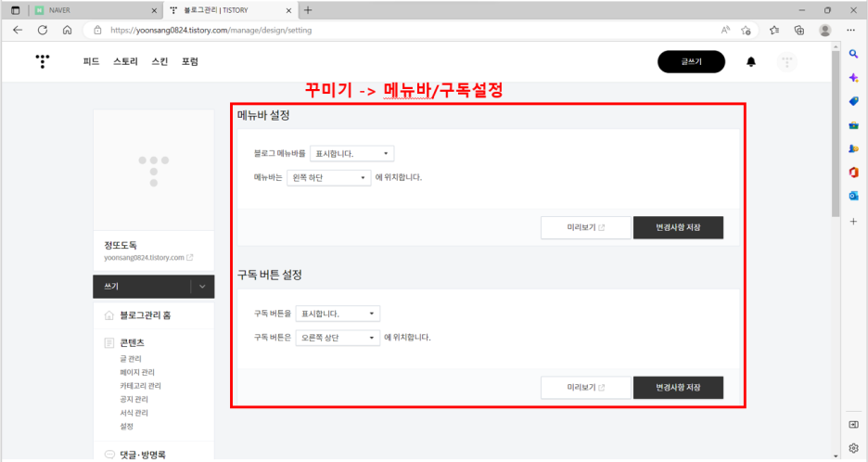Click 미리보기 in 메뉴바 설정

point(586,227)
